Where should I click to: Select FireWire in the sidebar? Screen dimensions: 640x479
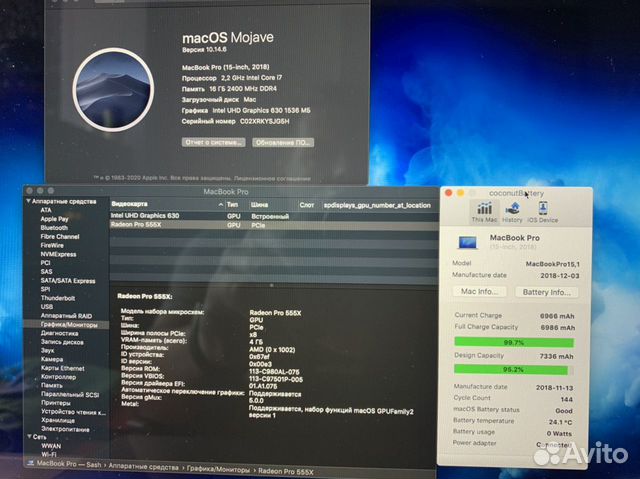[x=52, y=246]
